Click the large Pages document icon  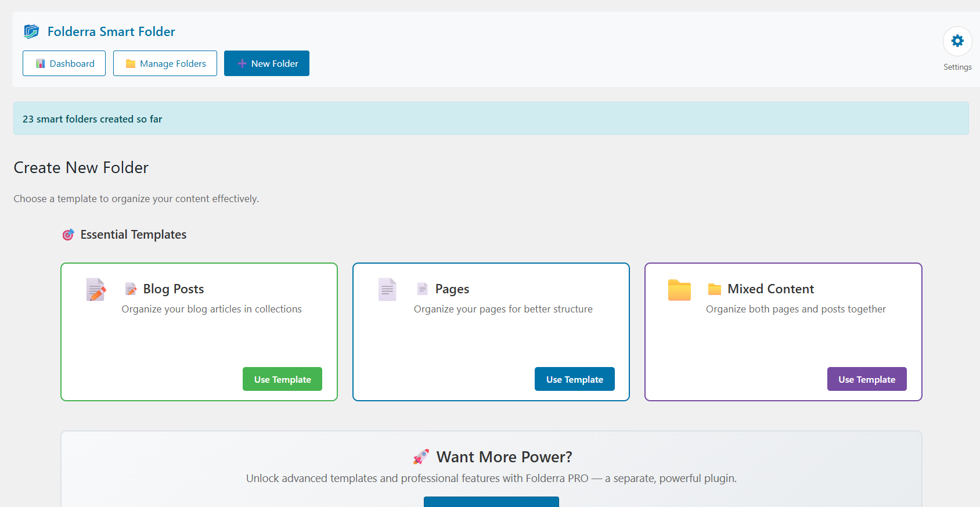click(x=387, y=289)
